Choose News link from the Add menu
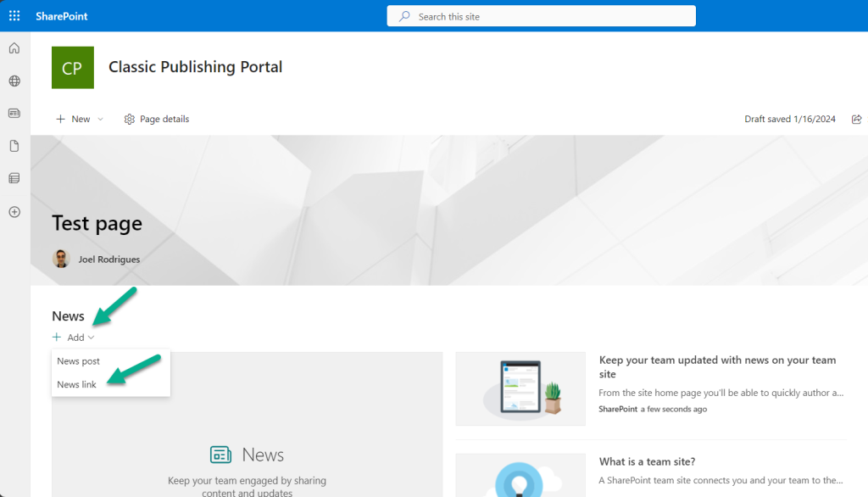 pyautogui.click(x=76, y=384)
